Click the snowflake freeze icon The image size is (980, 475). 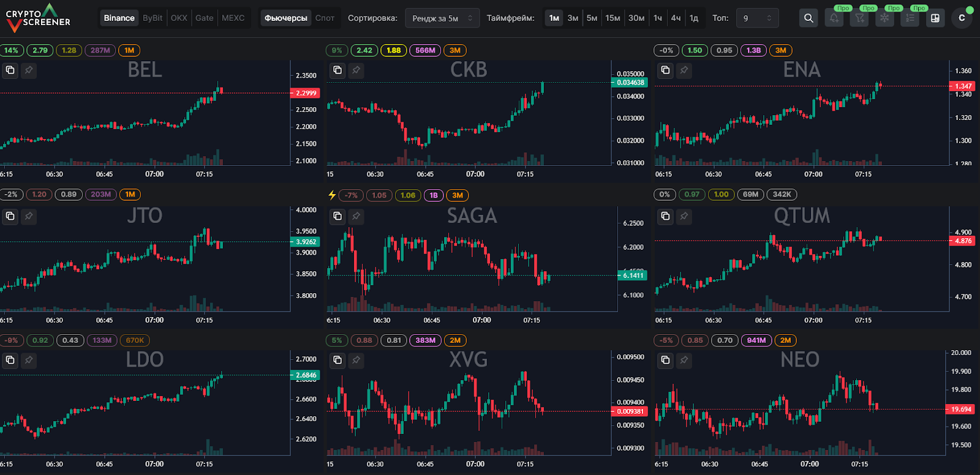pos(884,18)
